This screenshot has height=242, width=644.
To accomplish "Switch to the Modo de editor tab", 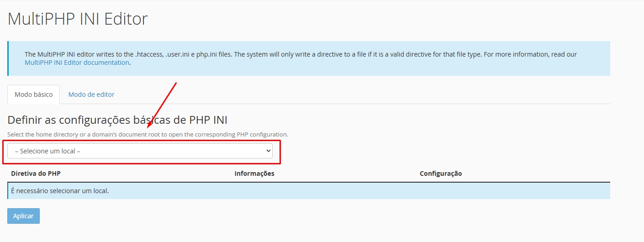I will (91, 95).
